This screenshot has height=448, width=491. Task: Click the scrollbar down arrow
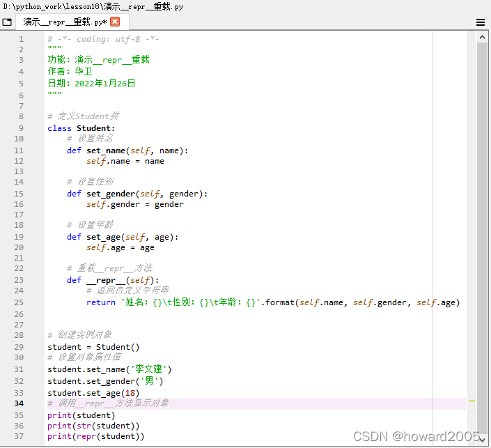click(482, 439)
